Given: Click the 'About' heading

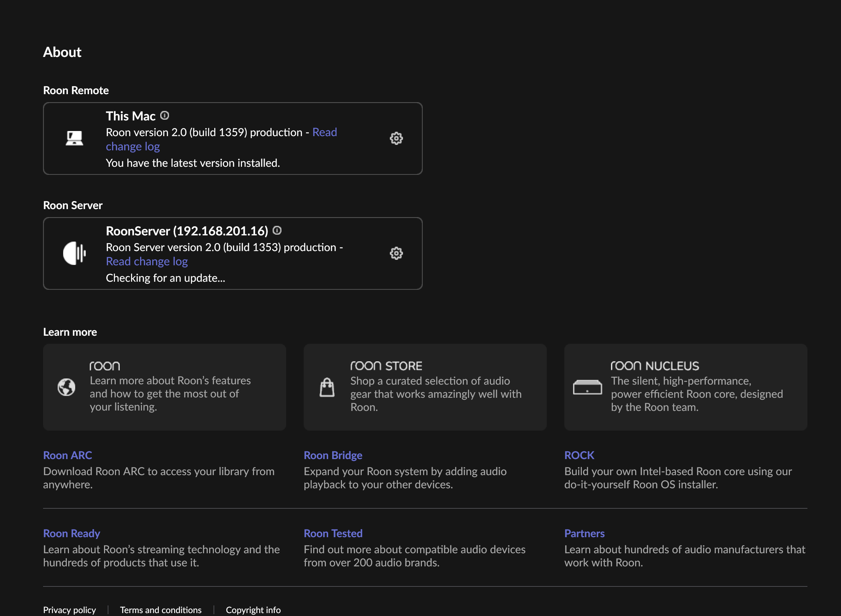Looking at the screenshot, I should (62, 52).
